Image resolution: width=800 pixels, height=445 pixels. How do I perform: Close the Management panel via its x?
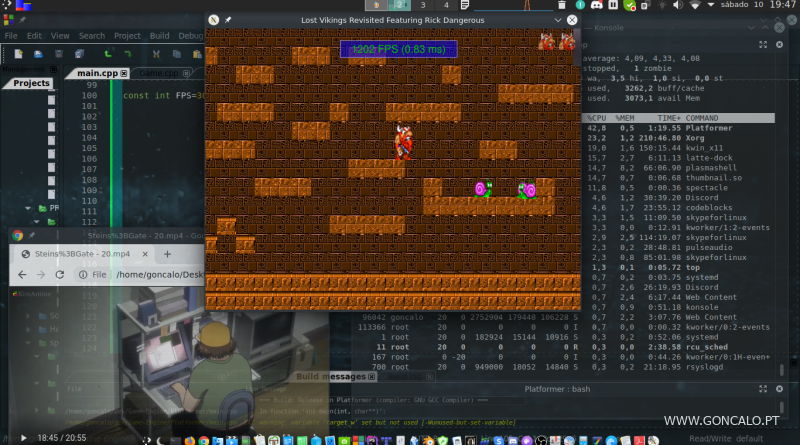(x=54, y=69)
